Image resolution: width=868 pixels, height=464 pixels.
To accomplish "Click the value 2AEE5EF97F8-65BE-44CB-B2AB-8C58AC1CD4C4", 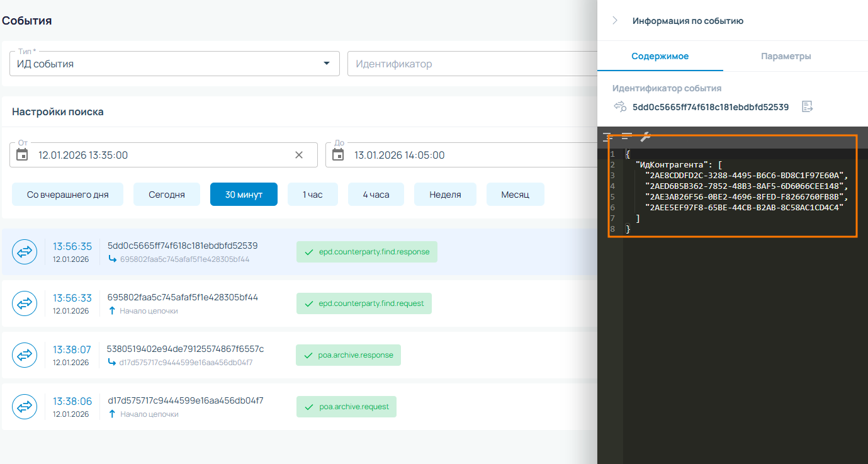I will tap(745, 207).
